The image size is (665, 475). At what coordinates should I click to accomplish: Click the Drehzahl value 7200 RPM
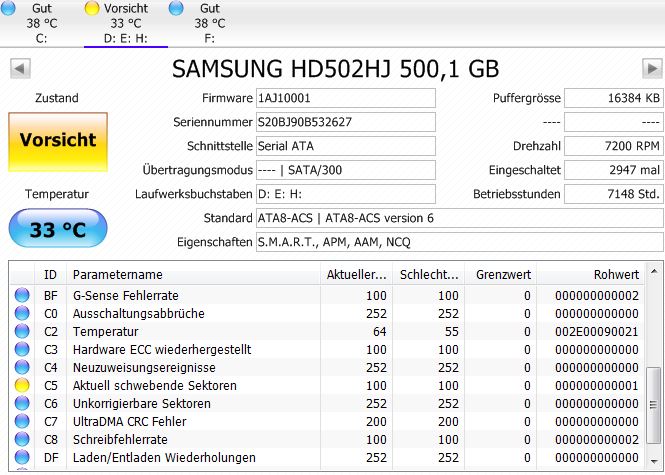point(614,146)
